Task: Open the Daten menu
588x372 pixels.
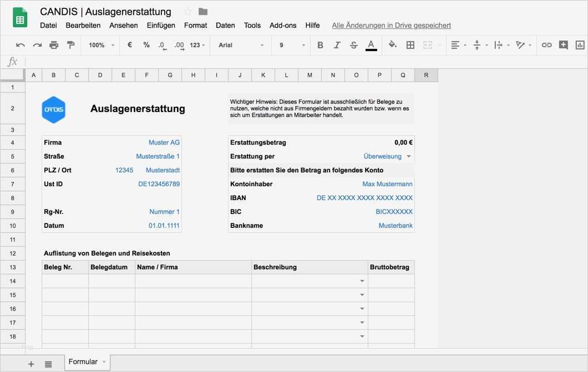Action: coord(225,25)
